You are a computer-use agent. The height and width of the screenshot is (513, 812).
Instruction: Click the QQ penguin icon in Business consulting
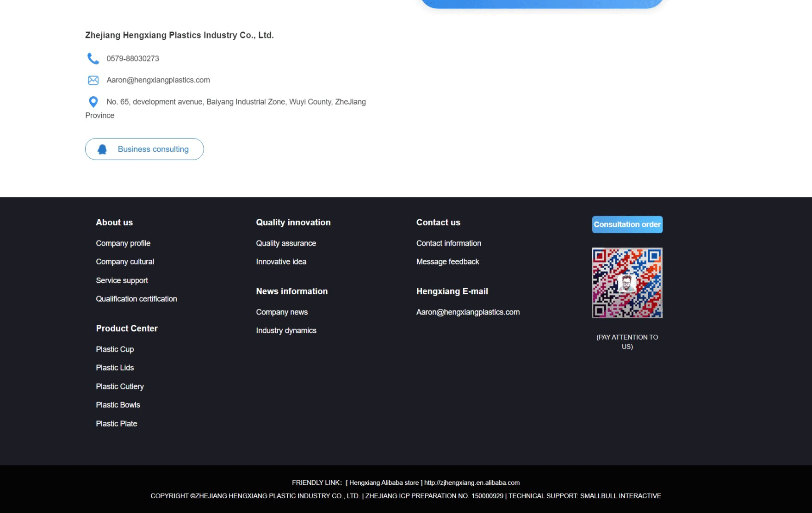coord(102,149)
